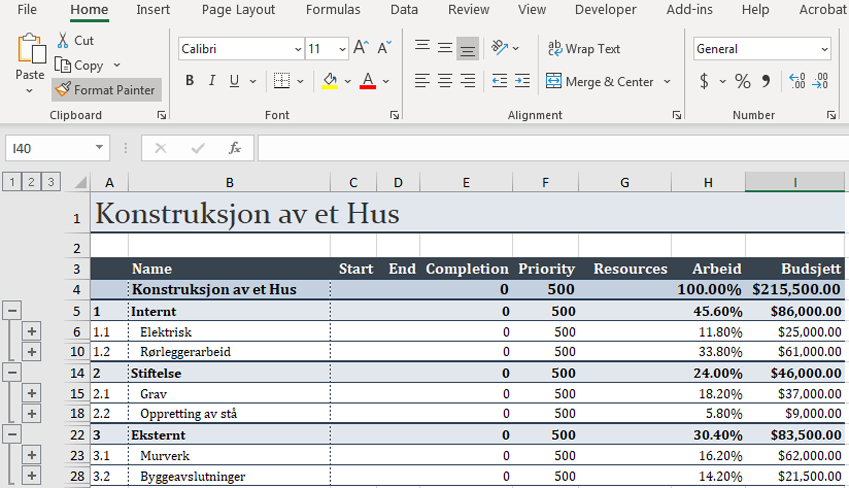
Task: Expand the Grav outline group
Action: click(31, 393)
